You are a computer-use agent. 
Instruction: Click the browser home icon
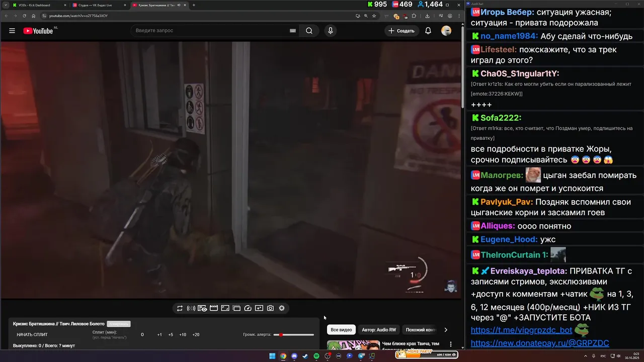(34, 16)
